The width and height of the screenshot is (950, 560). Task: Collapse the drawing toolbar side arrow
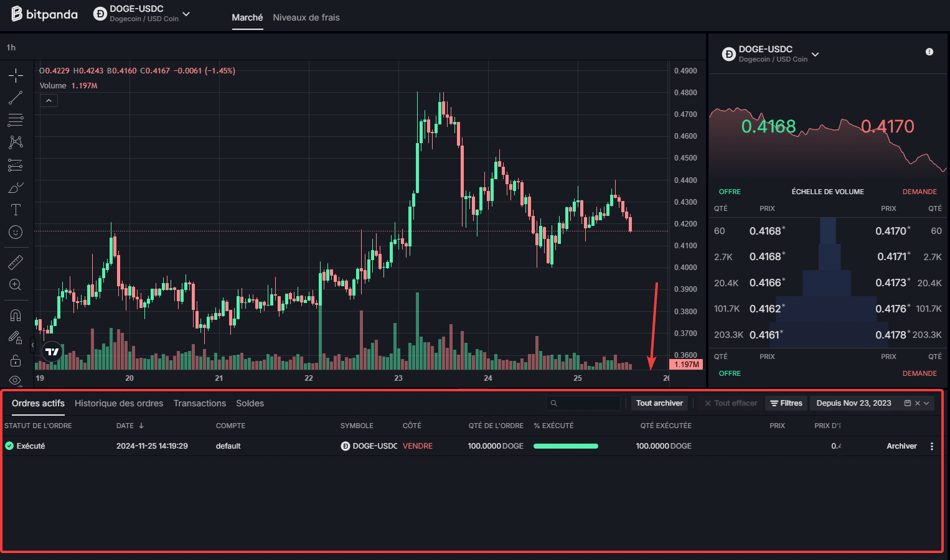pyautogui.click(x=32, y=344)
